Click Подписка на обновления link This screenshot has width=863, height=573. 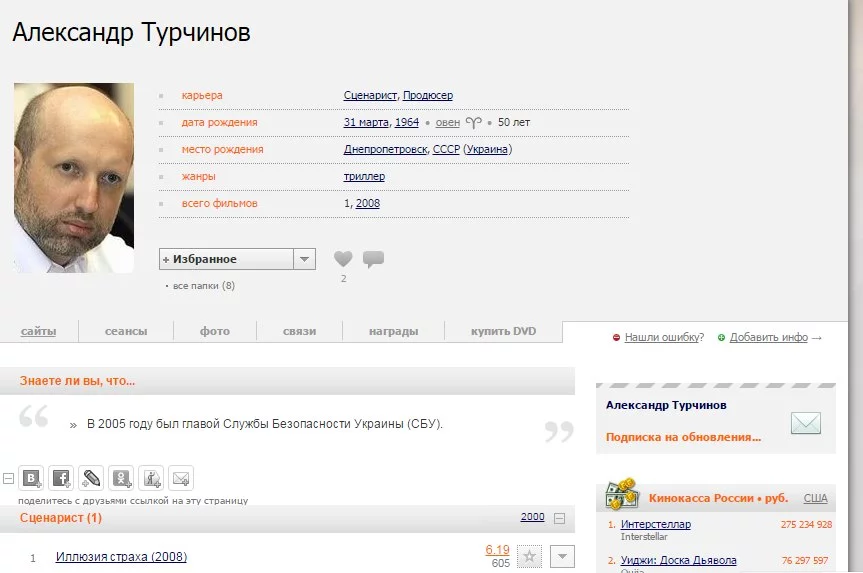click(683, 437)
